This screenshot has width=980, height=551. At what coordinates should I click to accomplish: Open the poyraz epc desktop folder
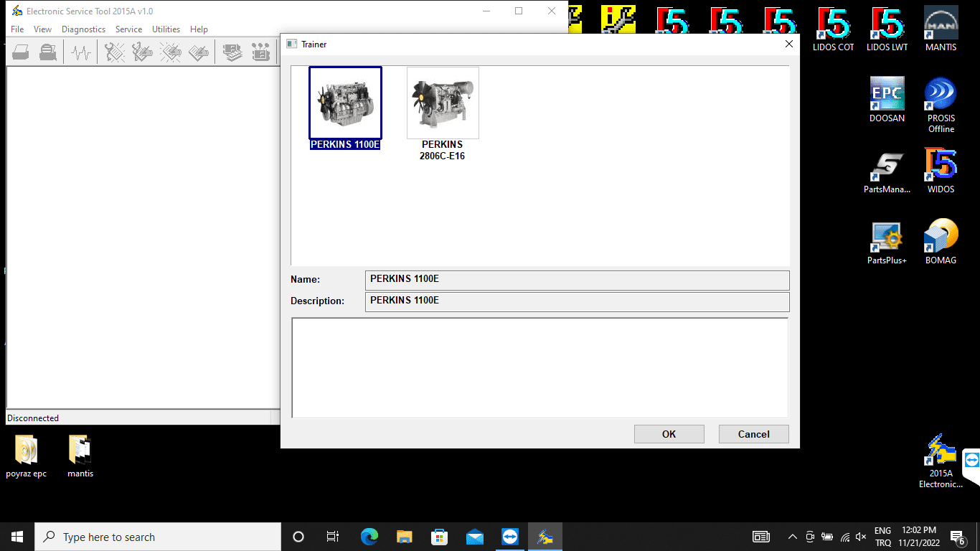26,451
